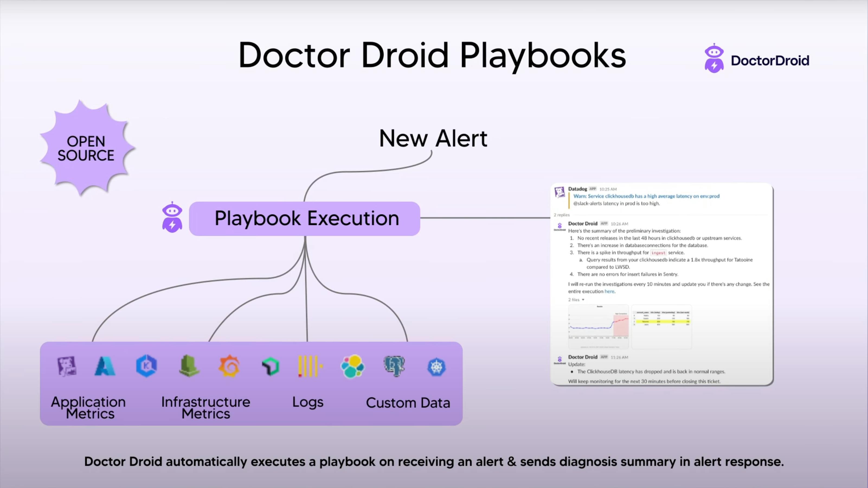The height and width of the screenshot is (488, 868).
Task: Select the 'Application Metrics' label
Action: point(89,407)
